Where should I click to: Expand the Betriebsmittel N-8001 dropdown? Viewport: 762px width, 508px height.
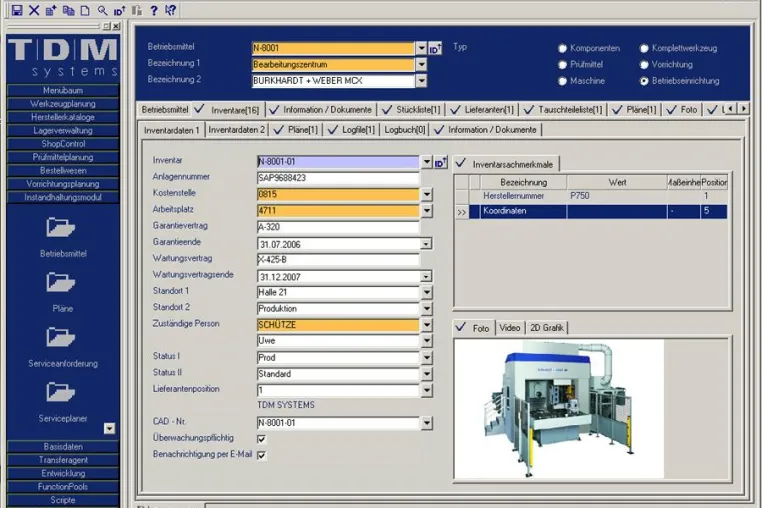click(421, 48)
